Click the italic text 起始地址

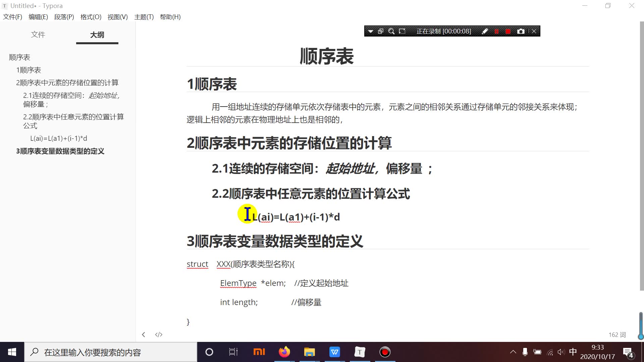[x=350, y=168]
